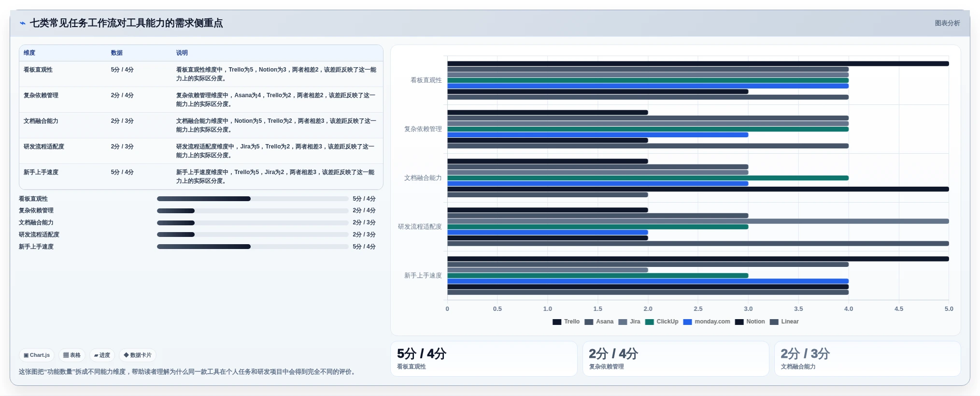Click the 文档融合能力 chart axis label
The height and width of the screenshot is (396, 980).
pos(423,178)
